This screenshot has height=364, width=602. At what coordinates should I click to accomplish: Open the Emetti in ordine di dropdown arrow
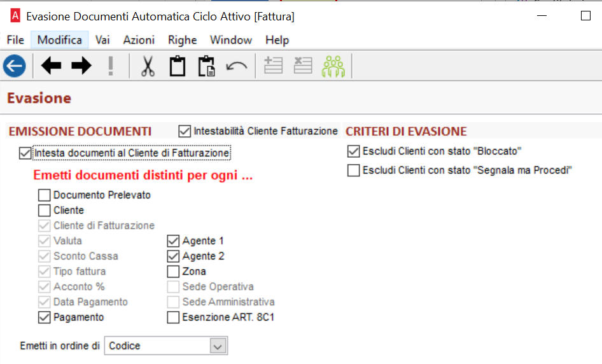click(218, 346)
